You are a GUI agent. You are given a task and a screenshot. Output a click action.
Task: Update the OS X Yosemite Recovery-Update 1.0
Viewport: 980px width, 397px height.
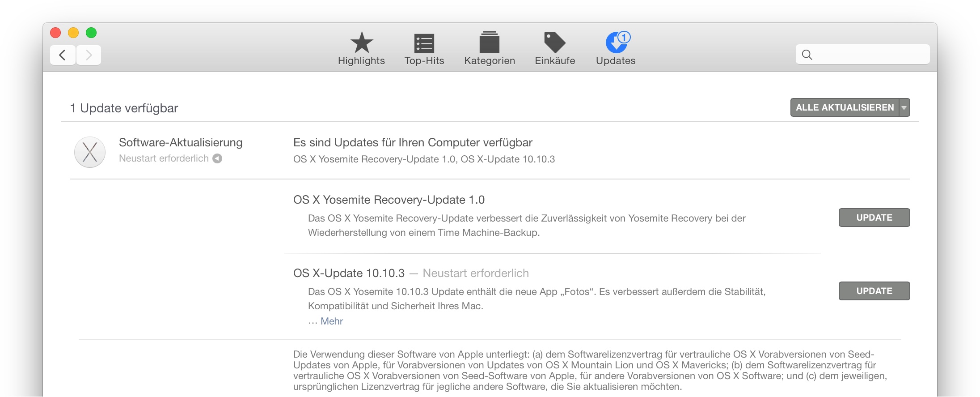point(874,218)
